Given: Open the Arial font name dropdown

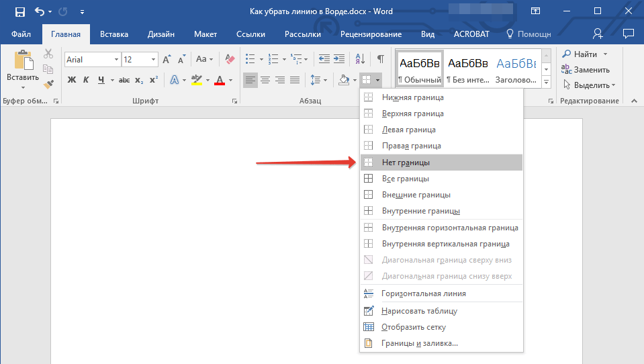Looking at the screenshot, I should point(116,60).
